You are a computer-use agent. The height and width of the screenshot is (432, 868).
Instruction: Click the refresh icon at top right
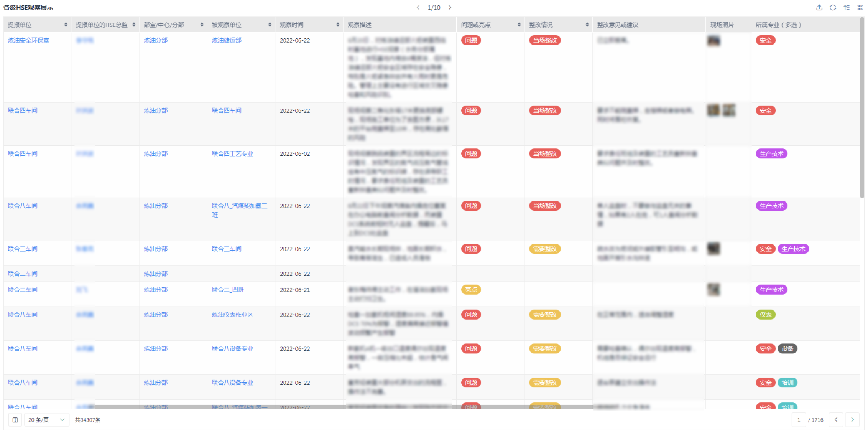tap(833, 8)
